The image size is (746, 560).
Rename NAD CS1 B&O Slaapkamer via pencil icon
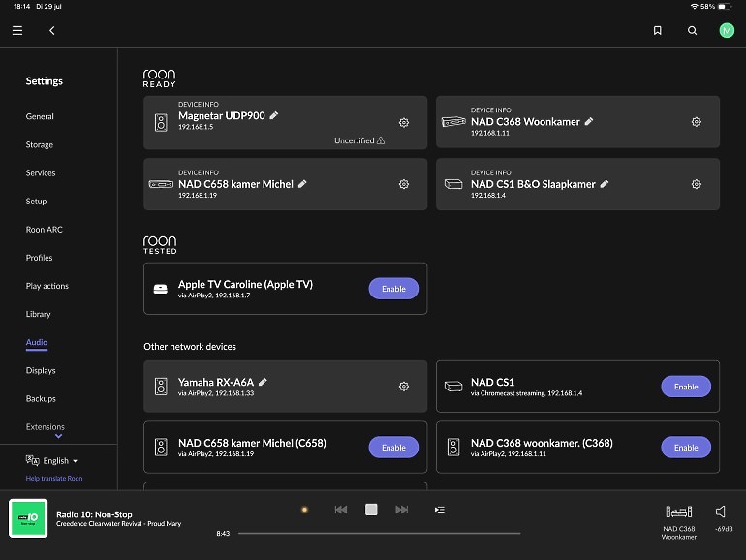[x=605, y=184]
